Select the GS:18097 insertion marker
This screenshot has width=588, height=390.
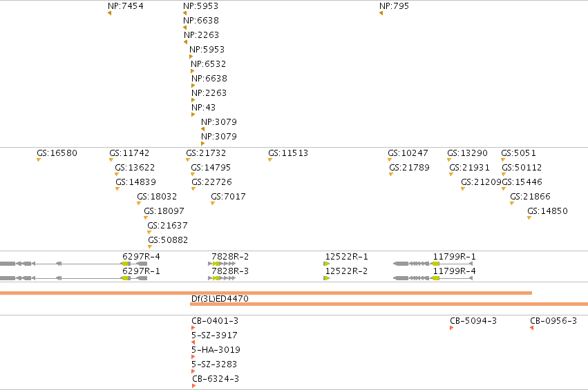tap(146, 218)
